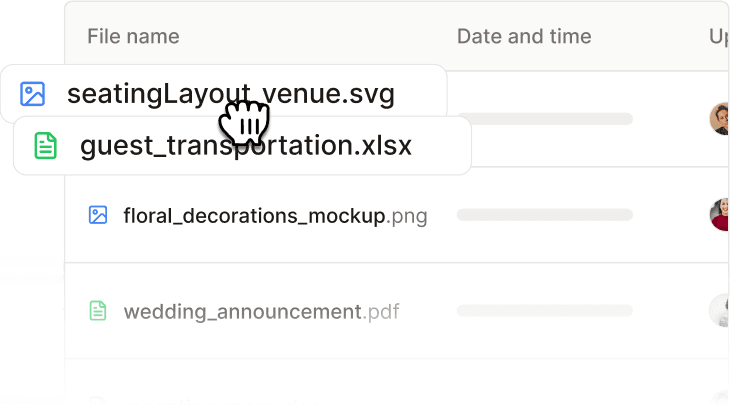Click date placeholder for wedding_announcement.pdf row
730x406 pixels.
click(545, 311)
